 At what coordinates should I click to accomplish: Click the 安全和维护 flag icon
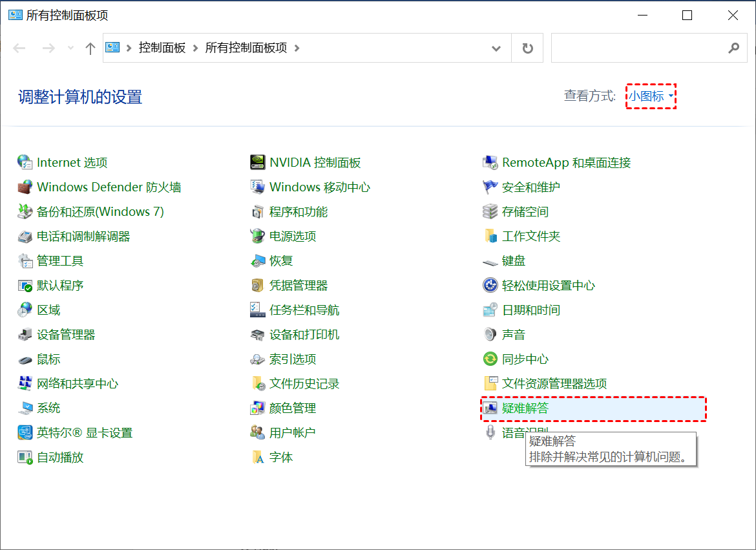(490, 187)
